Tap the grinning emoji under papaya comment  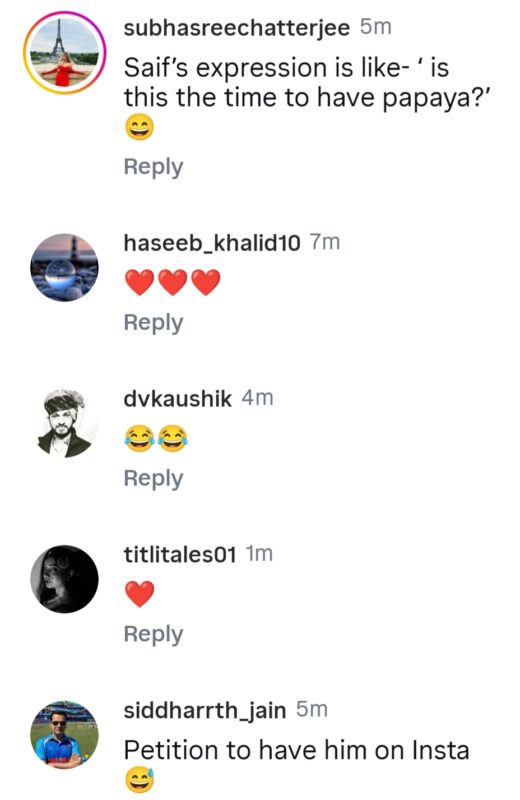coord(139,128)
